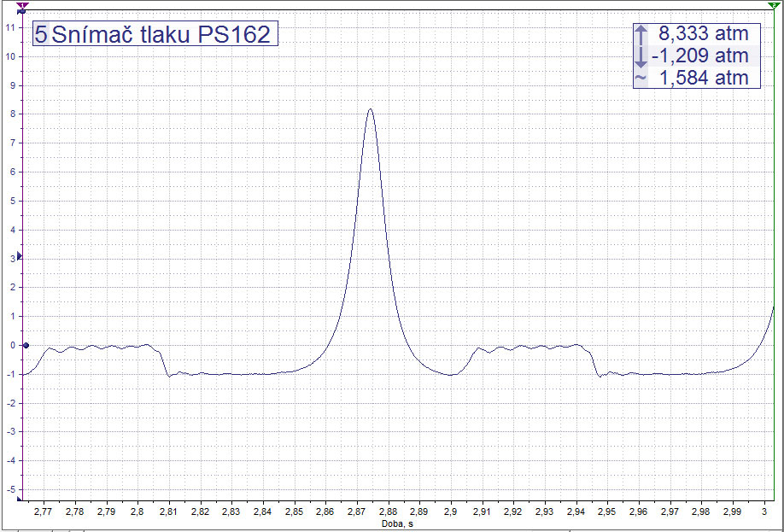
Task: Click the 11 label on vertical axis
Action: click(x=9, y=27)
